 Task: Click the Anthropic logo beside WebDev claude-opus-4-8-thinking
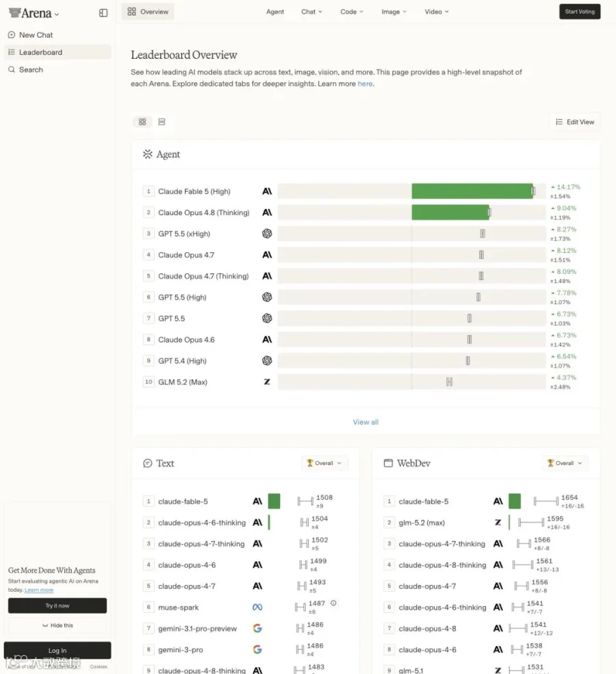tap(498, 565)
